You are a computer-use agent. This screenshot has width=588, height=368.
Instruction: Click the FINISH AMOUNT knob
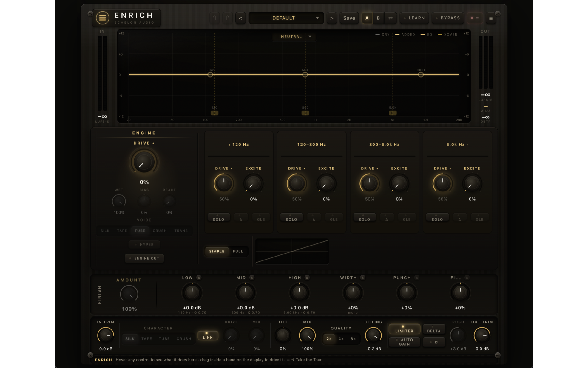coord(129,294)
